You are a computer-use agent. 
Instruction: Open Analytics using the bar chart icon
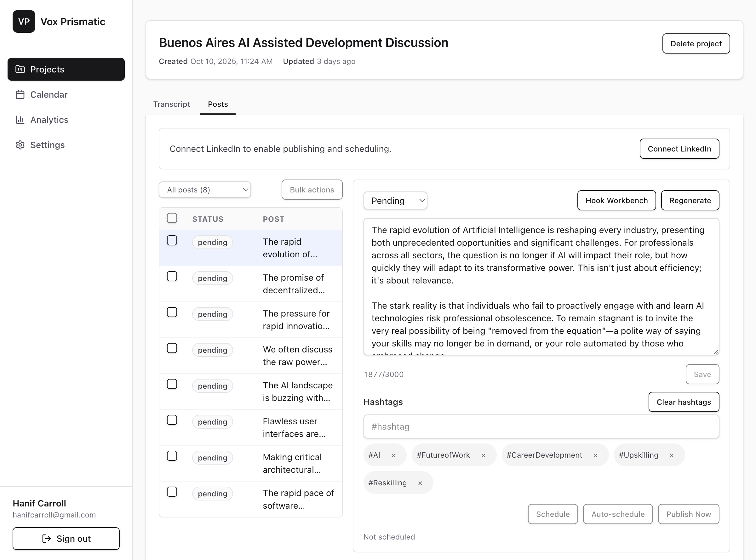(20, 120)
